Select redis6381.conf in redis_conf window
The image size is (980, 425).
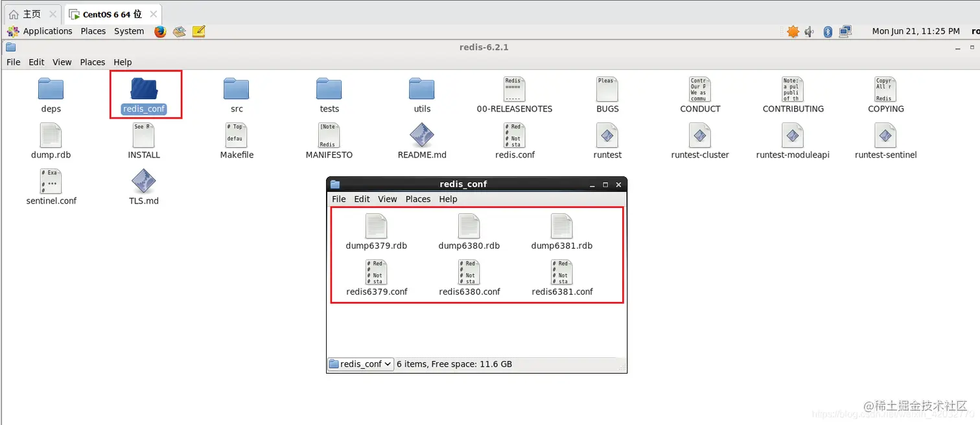pyautogui.click(x=562, y=271)
